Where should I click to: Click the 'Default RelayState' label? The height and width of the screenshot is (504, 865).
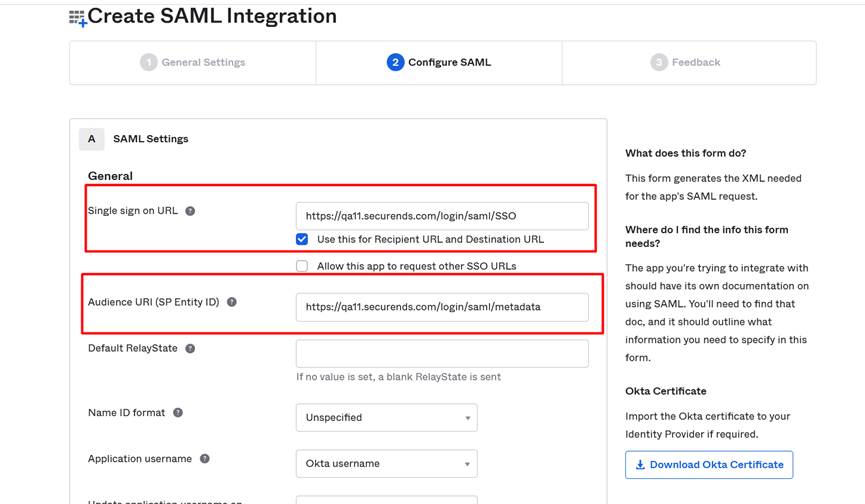click(133, 348)
